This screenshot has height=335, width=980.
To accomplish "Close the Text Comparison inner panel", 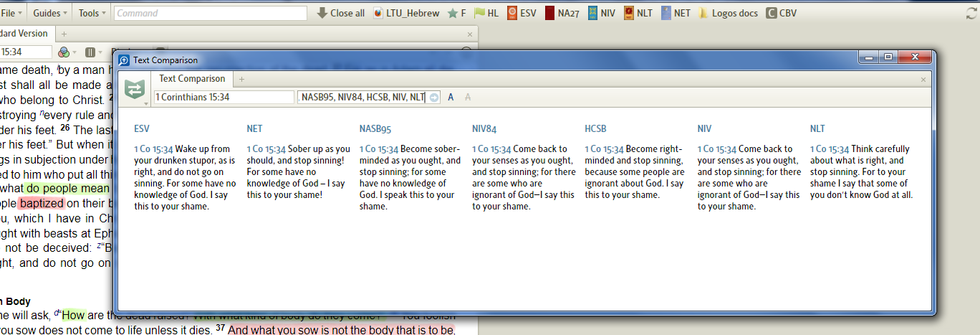I will (x=923, y=80).
